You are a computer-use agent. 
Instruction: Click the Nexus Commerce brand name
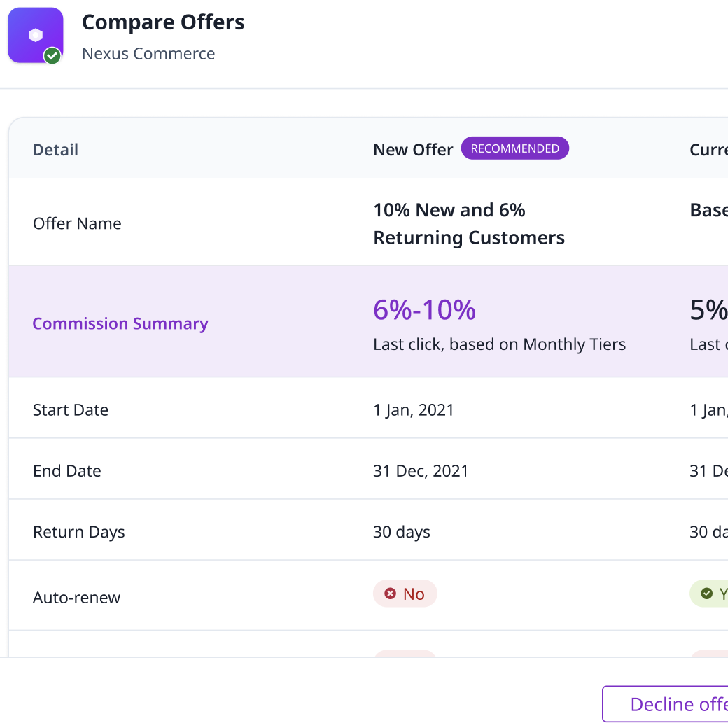pyautogui.click(x=148, y=54)
